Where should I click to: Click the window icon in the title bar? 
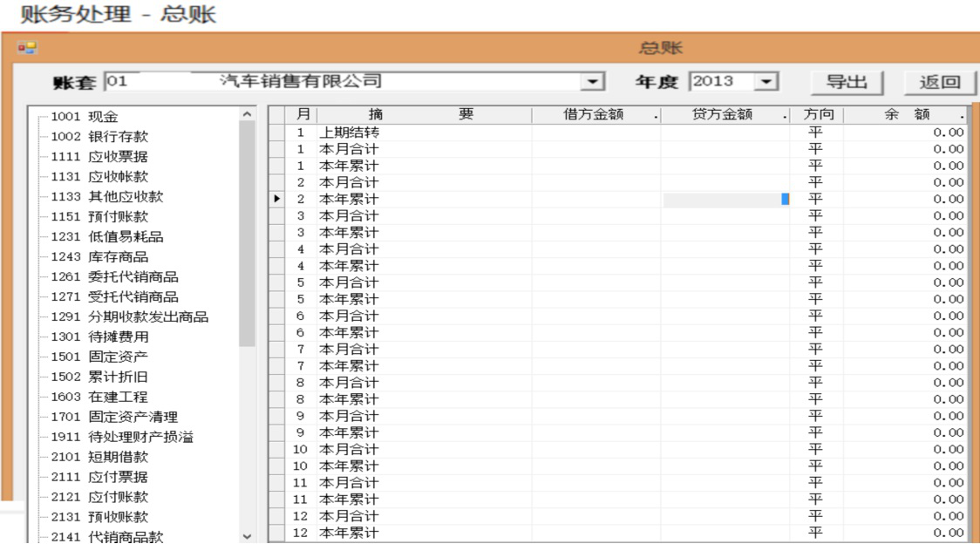click(26, 49)
